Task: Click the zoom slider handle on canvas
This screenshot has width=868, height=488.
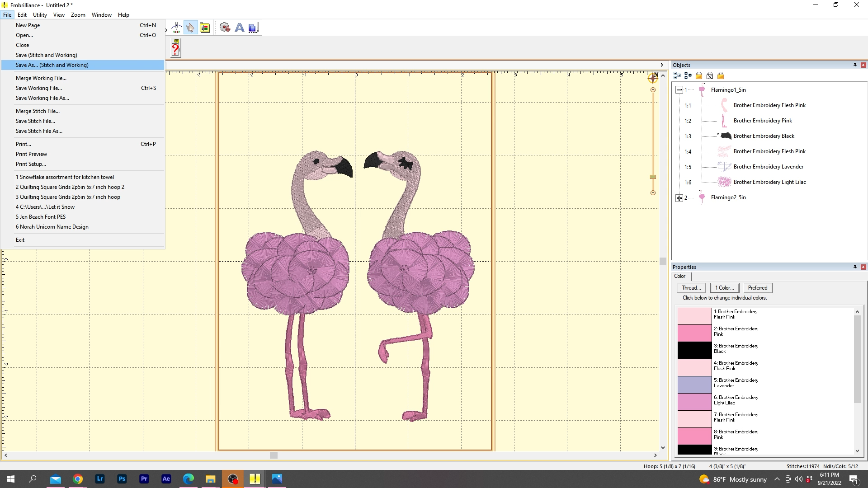Action: click(653, 177)
